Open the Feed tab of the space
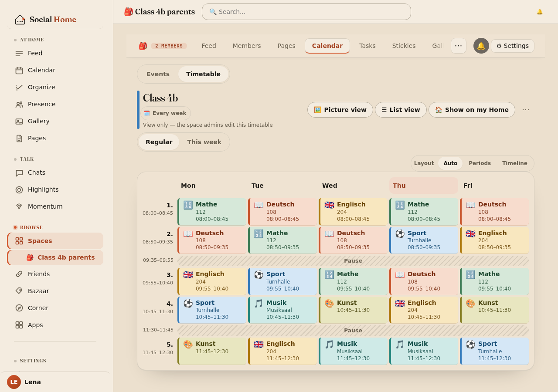 click(x=209, y=46)
